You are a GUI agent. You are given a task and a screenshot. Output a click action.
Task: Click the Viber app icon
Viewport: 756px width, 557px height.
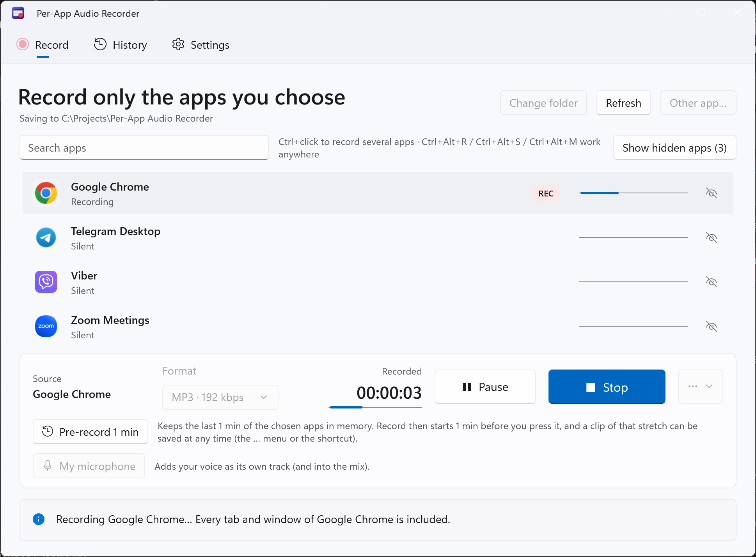tap(46, 282)
